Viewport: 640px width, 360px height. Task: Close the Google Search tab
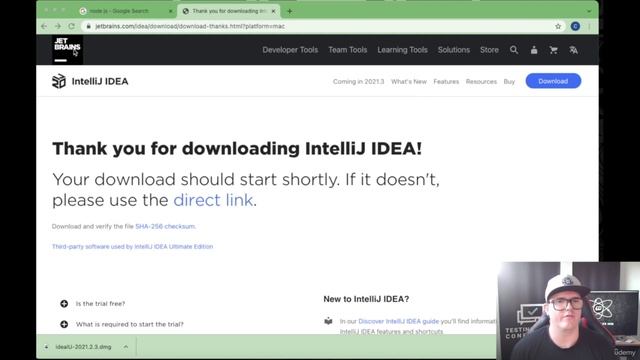tap(171, 11)
